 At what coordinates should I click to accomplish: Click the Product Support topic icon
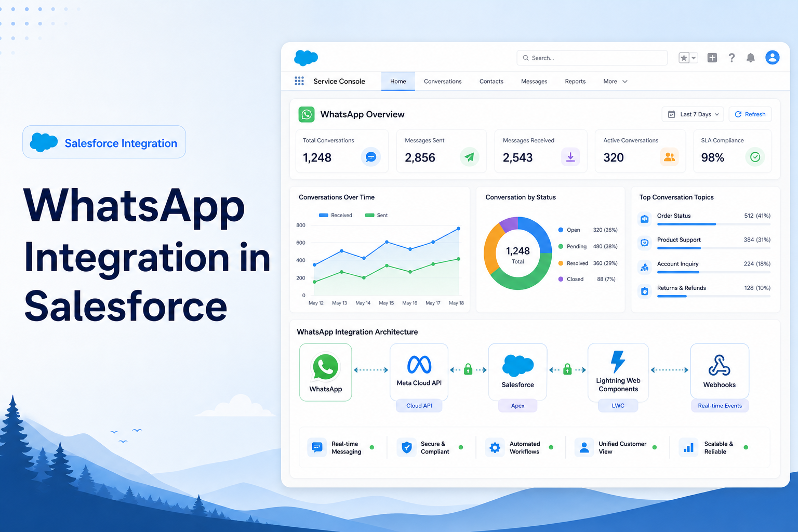coord(645,243)
